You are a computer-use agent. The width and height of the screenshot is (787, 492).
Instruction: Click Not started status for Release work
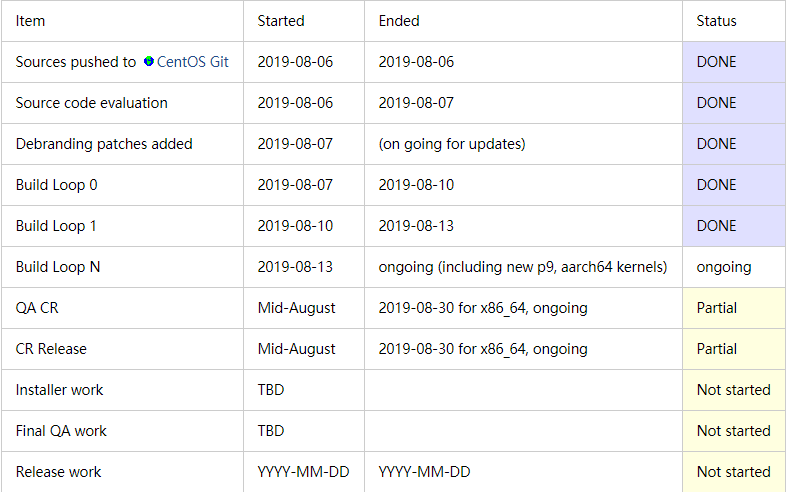click(734, 472)
